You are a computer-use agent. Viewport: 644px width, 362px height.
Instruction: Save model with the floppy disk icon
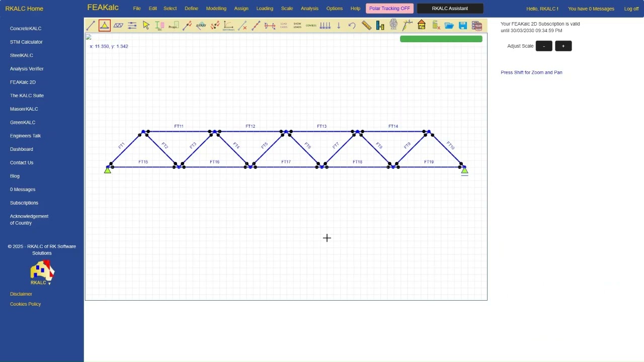click(x=463, y=25)
